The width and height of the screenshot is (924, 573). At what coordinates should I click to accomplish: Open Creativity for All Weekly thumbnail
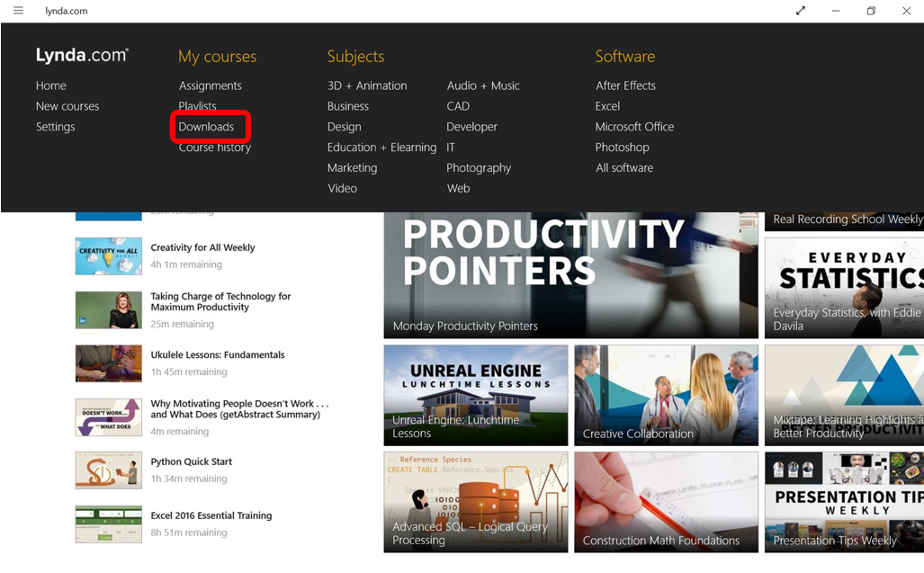tap(109, 256)
